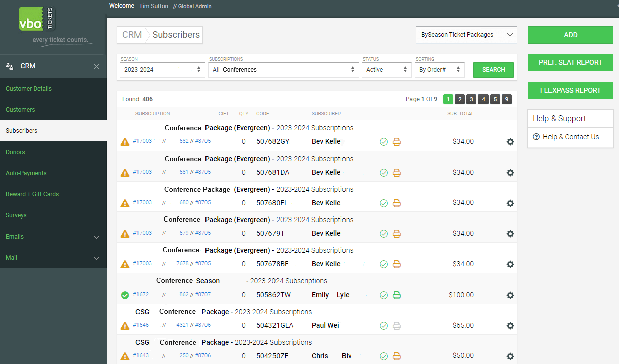Open gear settings for code 507682GY
This screenshot has width=619, height=364.
[510, 142]
